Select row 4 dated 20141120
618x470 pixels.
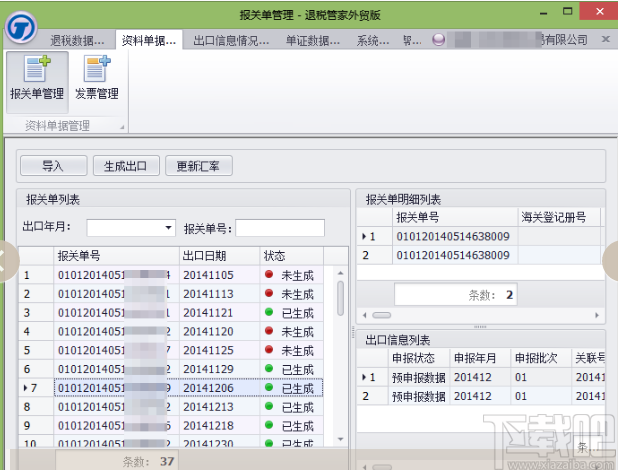[x=171, y=332]
